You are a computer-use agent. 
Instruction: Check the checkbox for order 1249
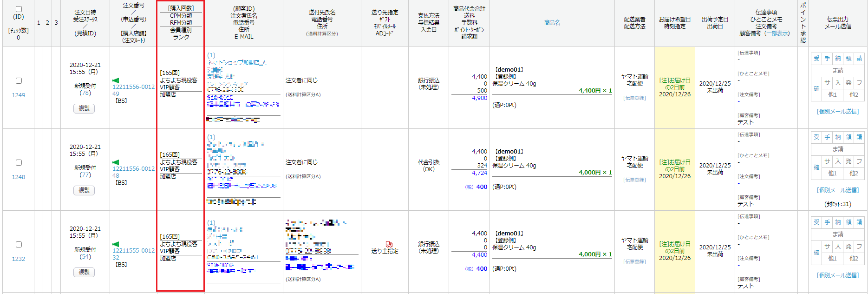(x=19, y=80)
